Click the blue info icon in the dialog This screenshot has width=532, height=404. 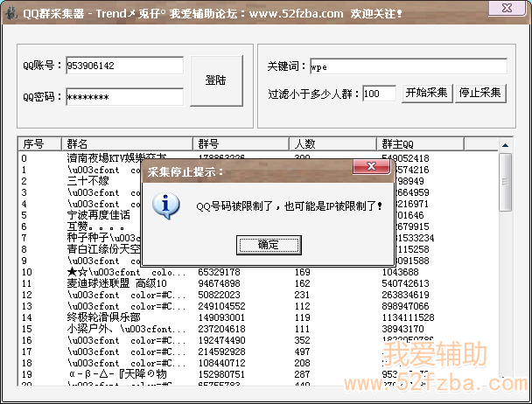(x=165, y=205)
